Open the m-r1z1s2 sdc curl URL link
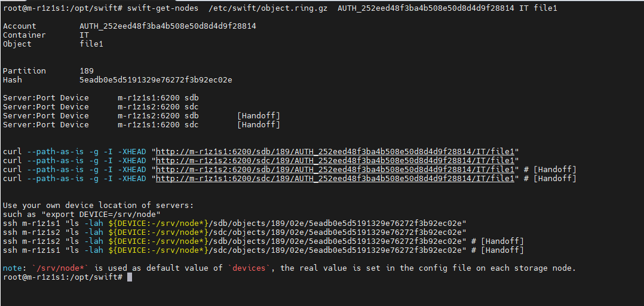 [x=337, y=161]
